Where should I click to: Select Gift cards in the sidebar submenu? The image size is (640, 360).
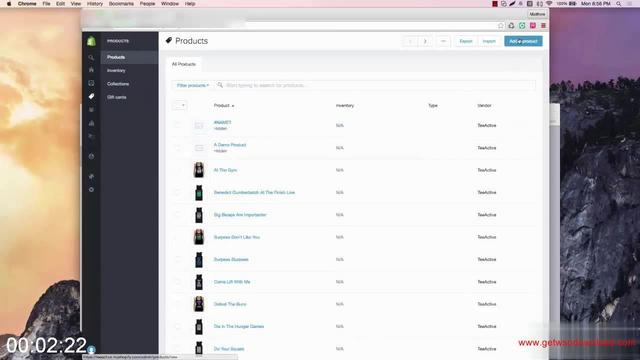[116, 97]
